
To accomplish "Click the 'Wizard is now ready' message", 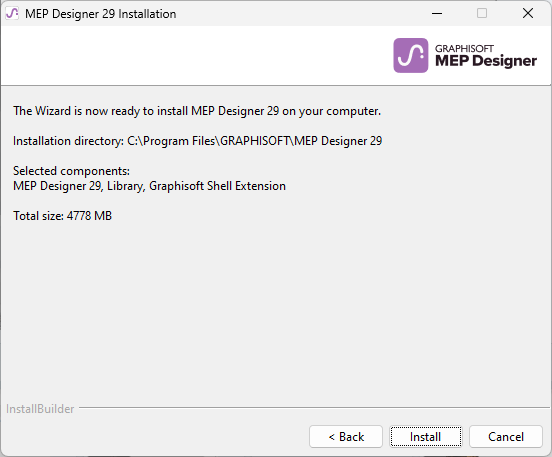I will point(197,111).
